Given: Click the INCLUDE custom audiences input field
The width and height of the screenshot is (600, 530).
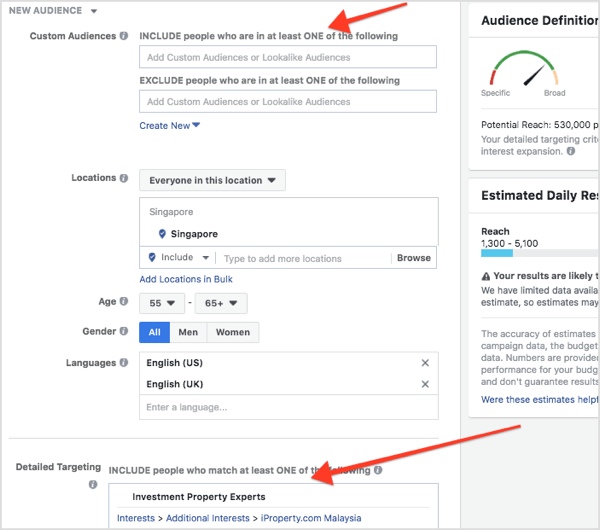Looking at the screenshot, I should click(288, 57).
